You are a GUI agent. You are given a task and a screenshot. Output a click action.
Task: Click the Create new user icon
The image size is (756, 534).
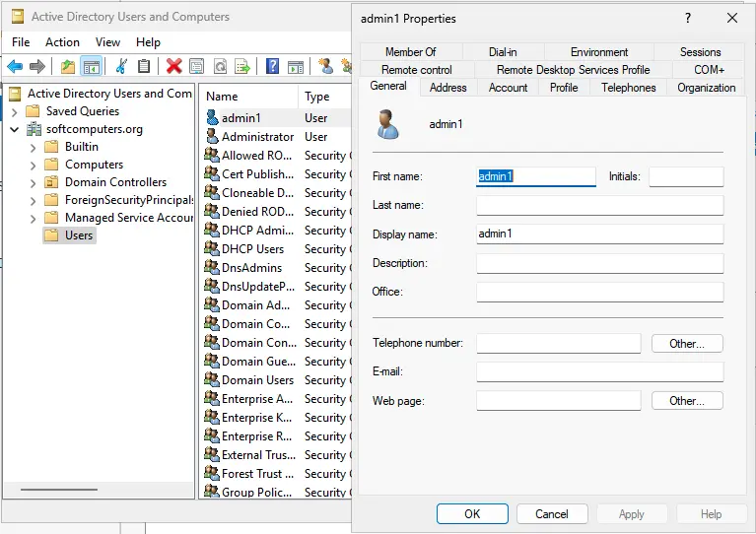(326, 66)
